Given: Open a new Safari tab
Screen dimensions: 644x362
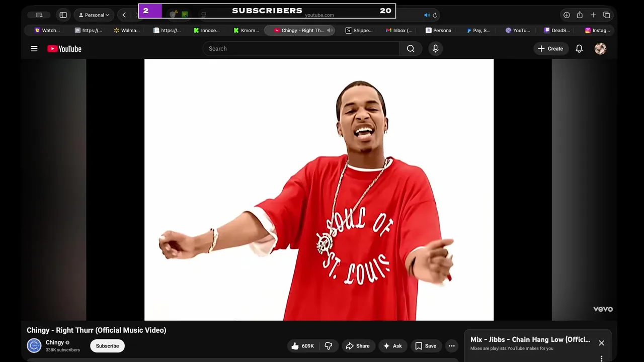Looking at the screenshot, I should tap(593, 15).
